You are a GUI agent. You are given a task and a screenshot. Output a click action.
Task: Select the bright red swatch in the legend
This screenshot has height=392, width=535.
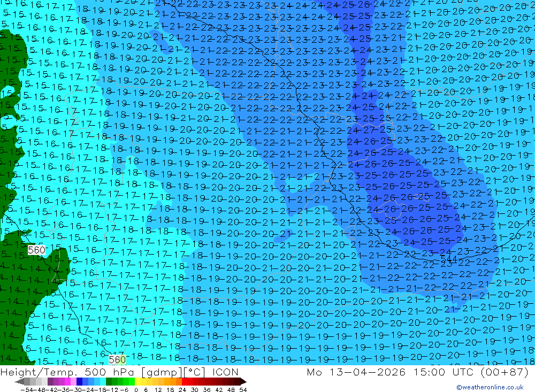tap(184, 382)
